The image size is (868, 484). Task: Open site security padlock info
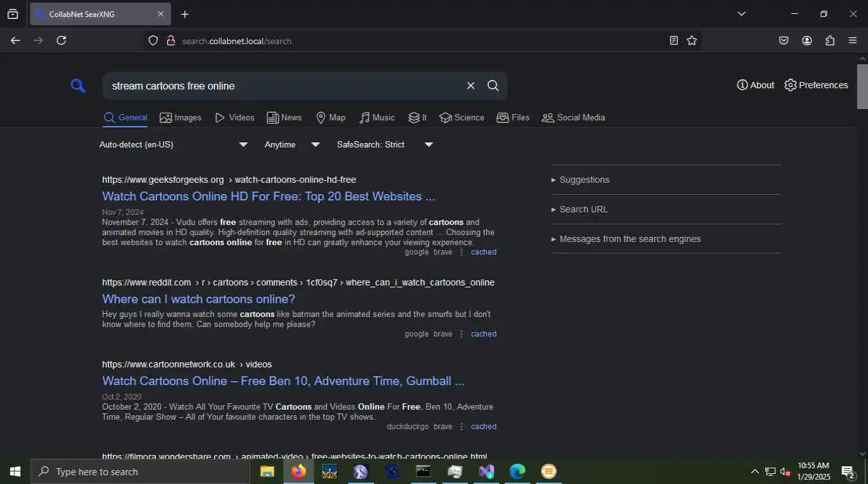click(170, 40)
